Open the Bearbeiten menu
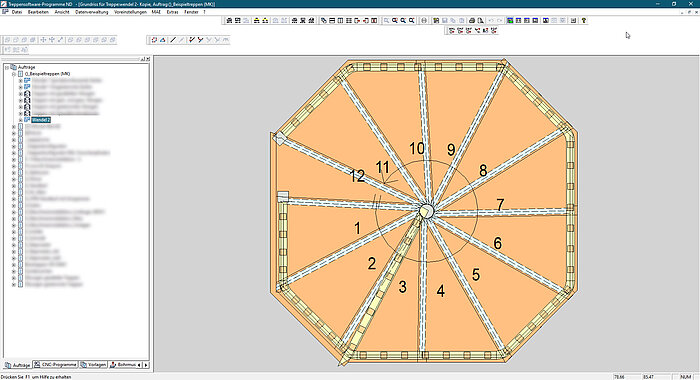This screenshot has width=700, height=380. 38,12
